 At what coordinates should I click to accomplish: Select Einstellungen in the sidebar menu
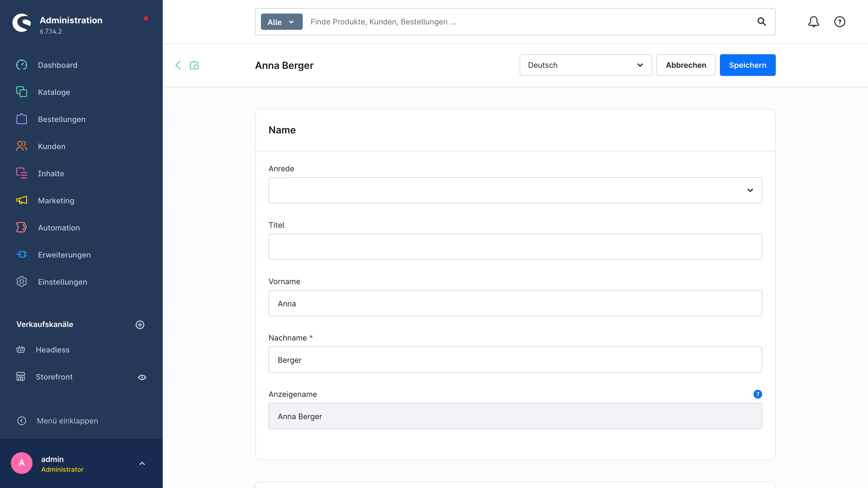pyautogui.click(x=62, y=282)
